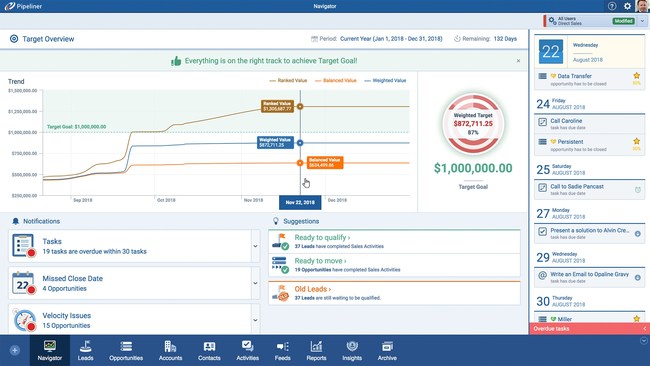Open the Navigator tab in bottom bar
This screenshot has width=650, height=366.
click(50, 350)
